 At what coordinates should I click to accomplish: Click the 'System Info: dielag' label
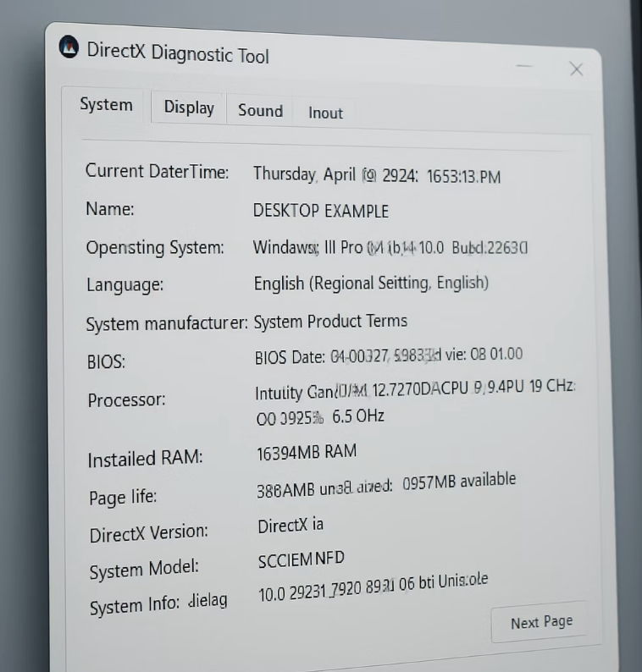(x=158, y=604)
